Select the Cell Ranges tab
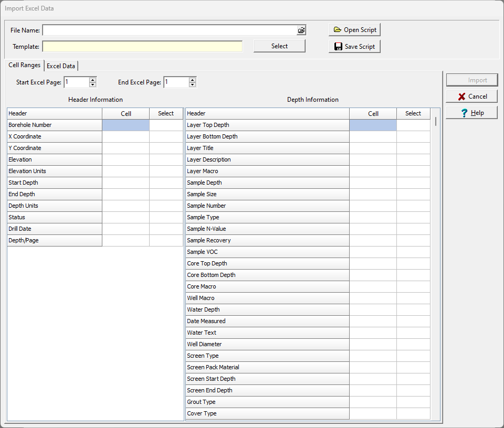The image size is (504, 428). (24, 66)
